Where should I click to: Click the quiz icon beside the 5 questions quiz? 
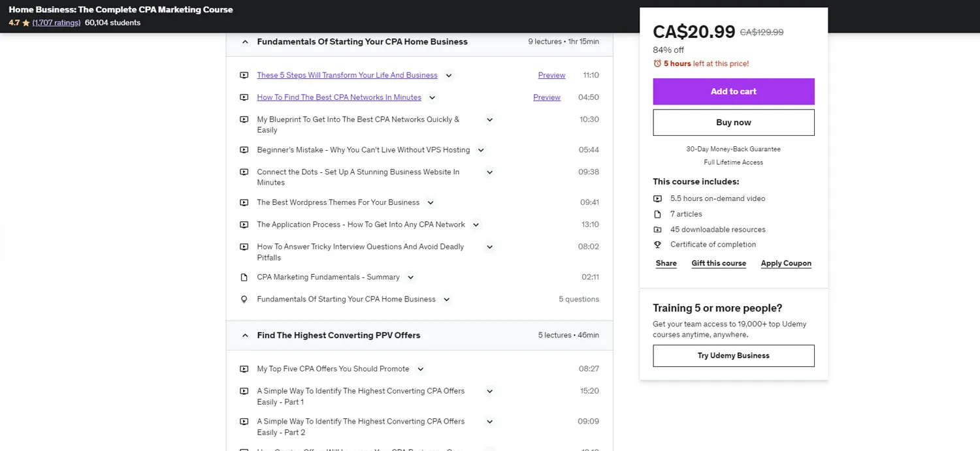[x=244, y=299]
